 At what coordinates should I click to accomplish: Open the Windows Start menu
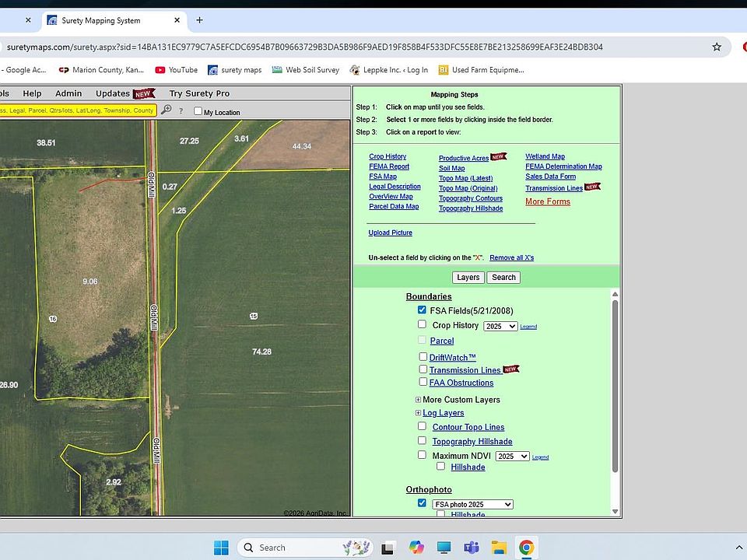click(221, 548)
